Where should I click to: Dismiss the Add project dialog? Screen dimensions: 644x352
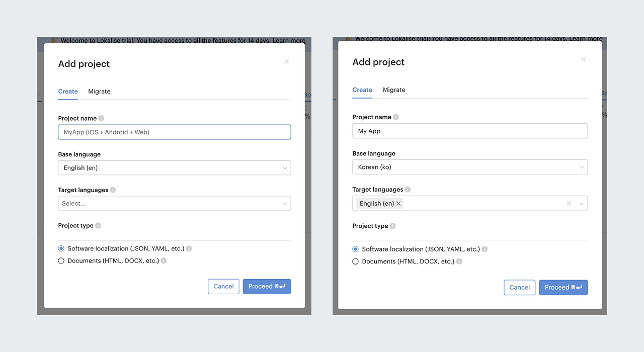coord(286,61)
